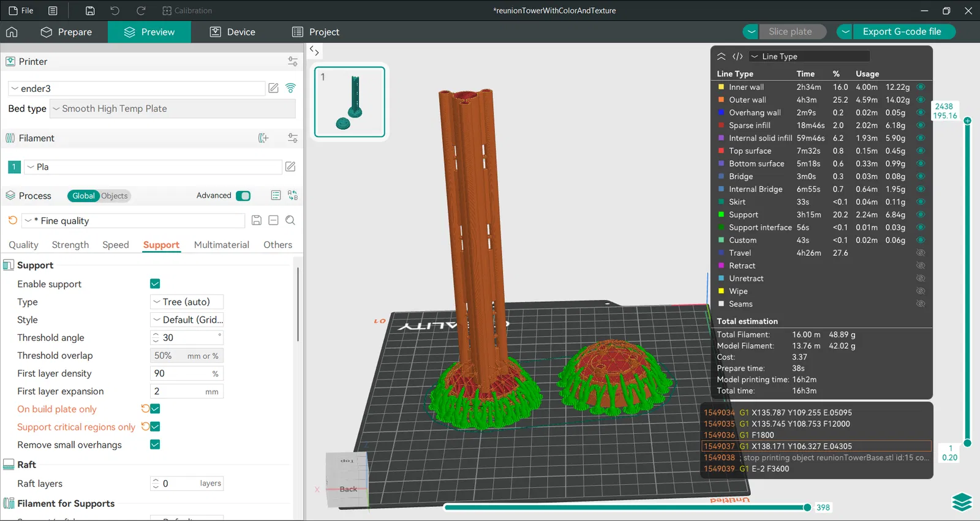Open the Export G-code dropdown arrow
Viewport: 980px width, 521px height.
click(x=845, y=32)
